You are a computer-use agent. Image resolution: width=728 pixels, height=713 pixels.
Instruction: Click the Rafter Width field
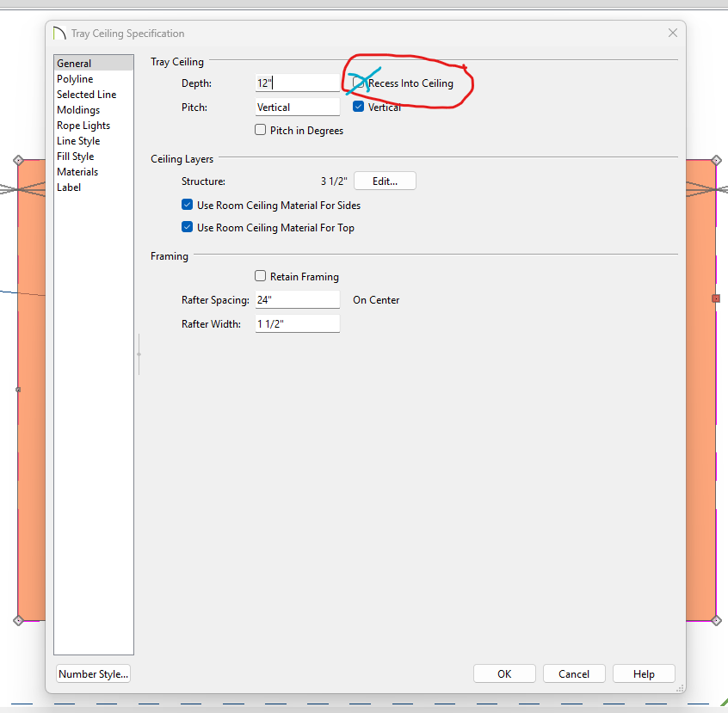(x=297, y=324)
